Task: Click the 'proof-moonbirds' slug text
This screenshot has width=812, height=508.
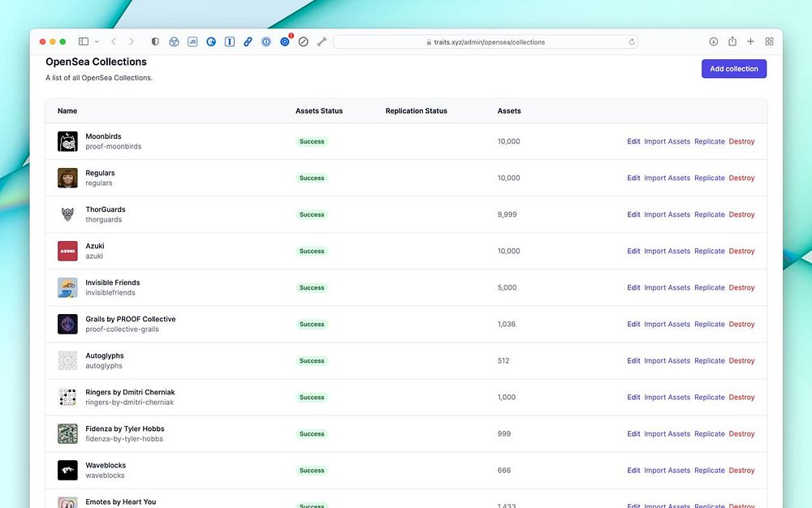Action: pyautogui.click(x=114, y=146)
